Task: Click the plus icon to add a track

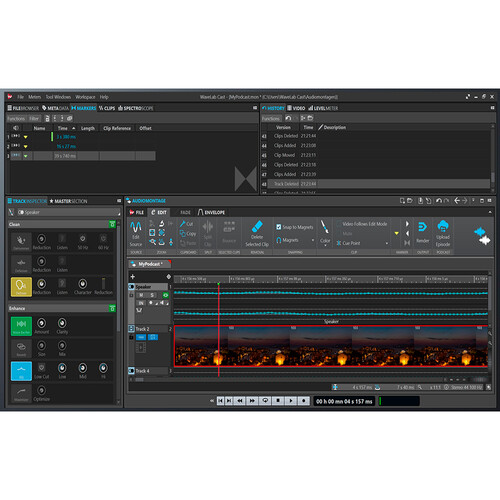Action: click(133, 277)
